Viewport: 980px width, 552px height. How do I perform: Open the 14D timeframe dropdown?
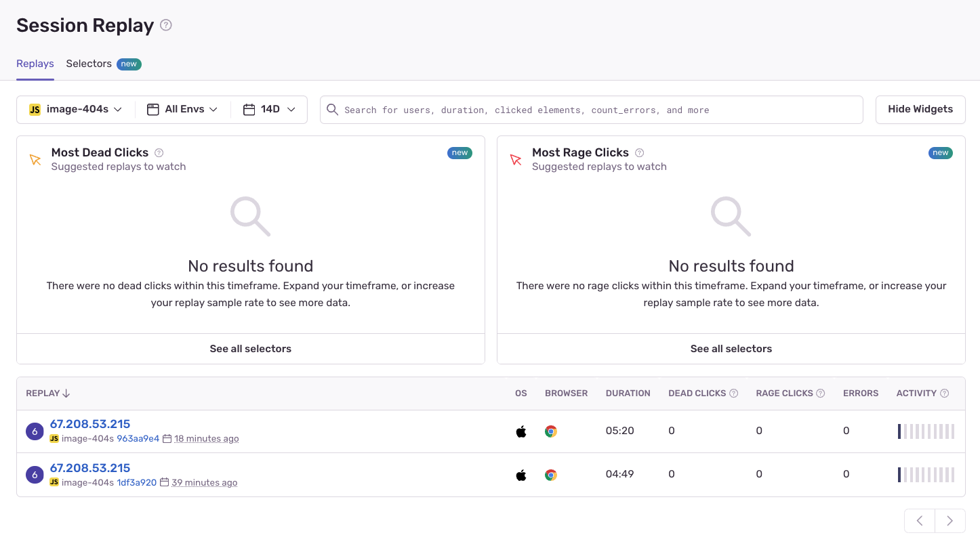click(x=269, y=109)
